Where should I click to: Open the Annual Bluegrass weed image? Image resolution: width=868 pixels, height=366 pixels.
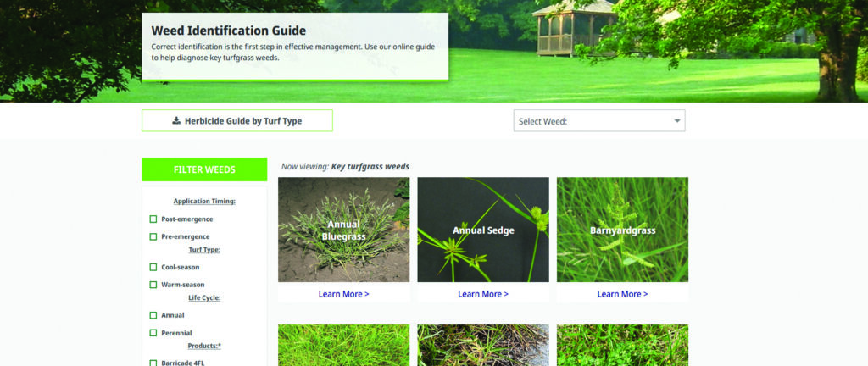click(344, 230)
